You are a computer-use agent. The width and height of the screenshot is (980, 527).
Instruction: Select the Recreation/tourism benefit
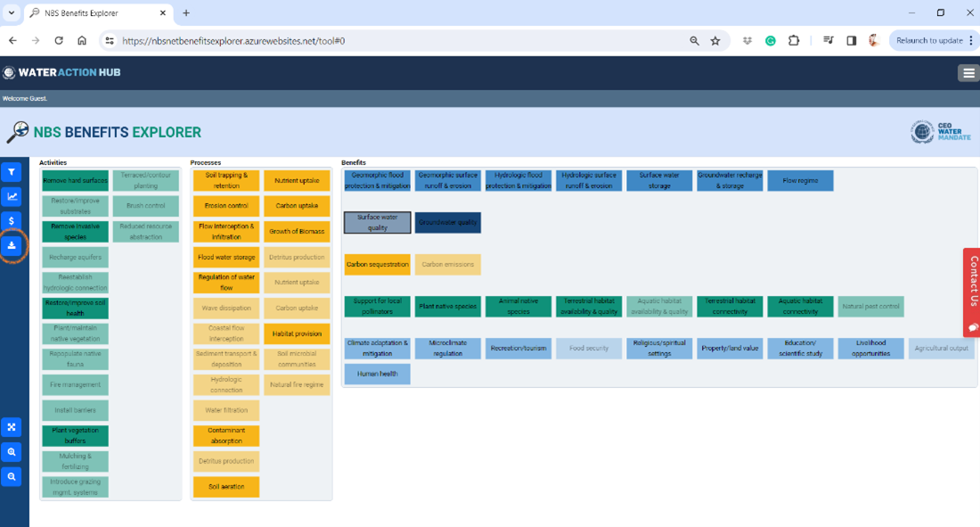coord(519,349)
